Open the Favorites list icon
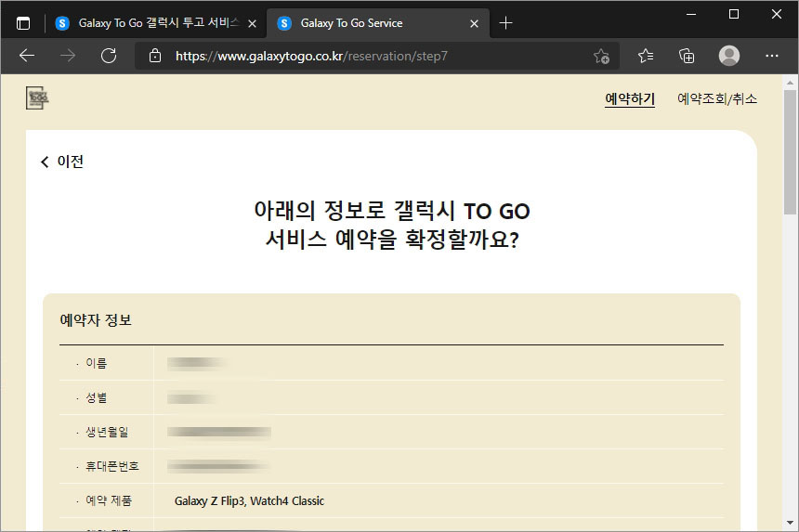Image resolution: width=799 pixels, height=532 pixels. tap(646, 56)
